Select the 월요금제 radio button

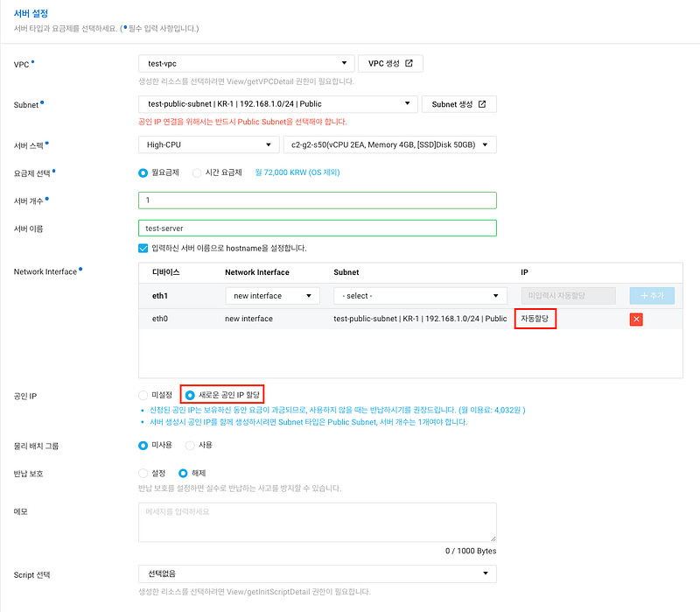143,172
